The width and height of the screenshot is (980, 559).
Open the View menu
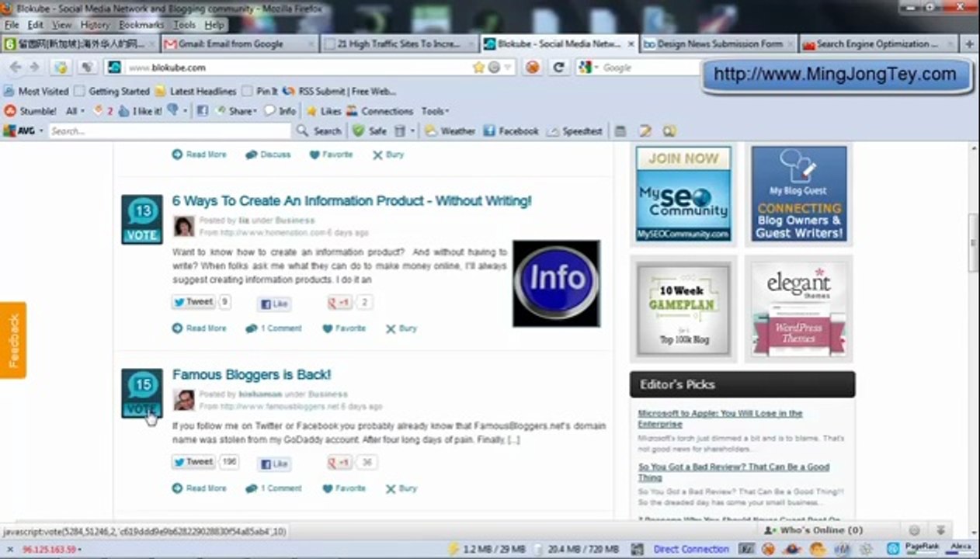[x=62, y=25]
